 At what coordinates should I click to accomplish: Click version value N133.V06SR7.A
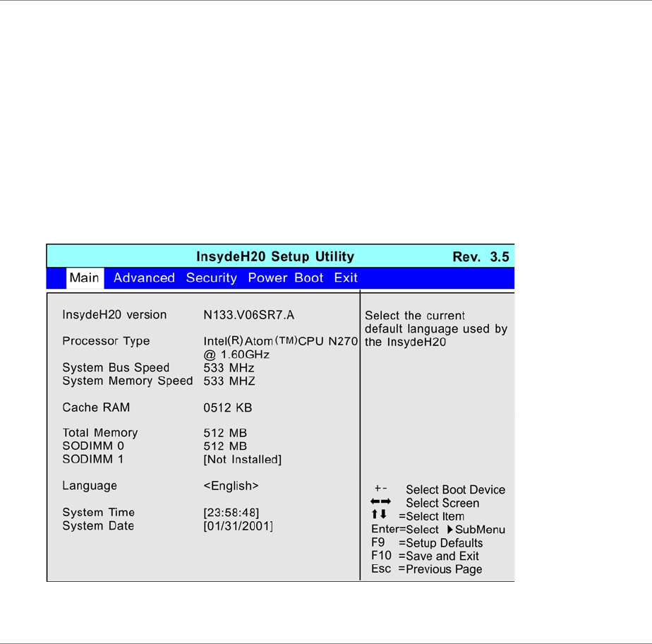(x=248, y=316)
